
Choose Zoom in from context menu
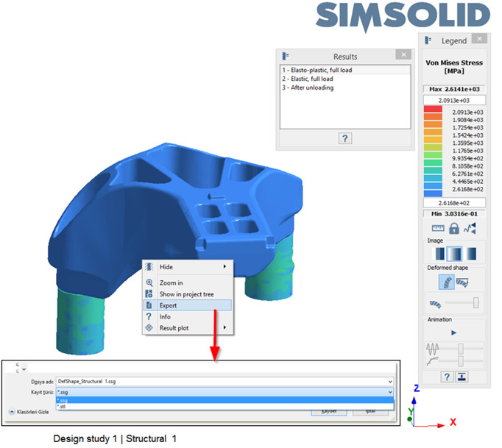[x=188, y=283]
